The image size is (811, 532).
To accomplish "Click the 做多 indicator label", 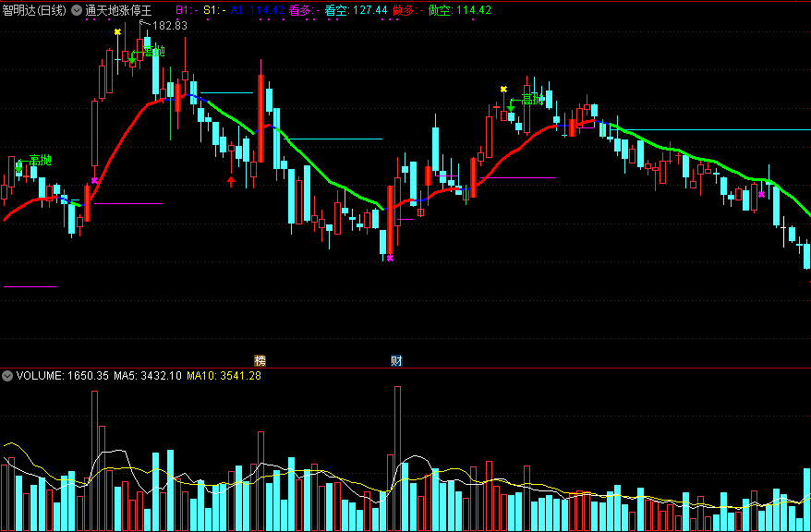I will [408, 10].
